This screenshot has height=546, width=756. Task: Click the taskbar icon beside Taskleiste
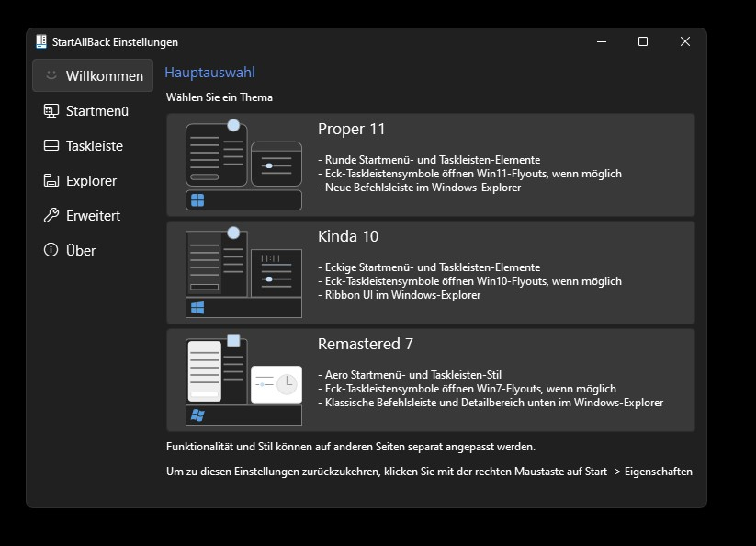[51, 145]
